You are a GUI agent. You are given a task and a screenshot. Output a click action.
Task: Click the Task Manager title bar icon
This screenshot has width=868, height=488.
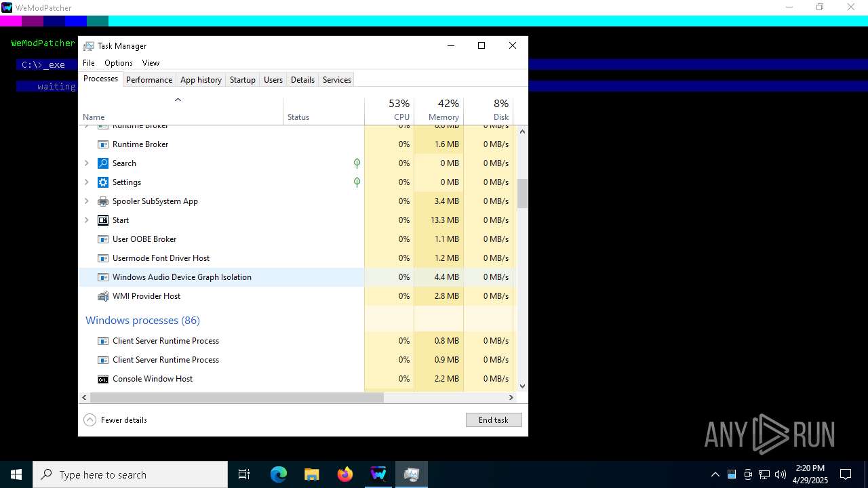(x=89, y=46)
